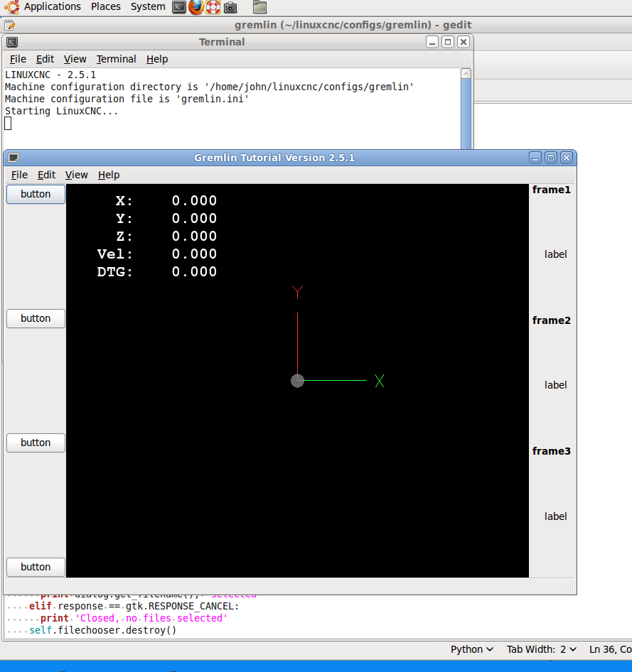Open the screenshot camera icon in panel
This screenshot has width=632, height=672.
click(x=230, y=7)
